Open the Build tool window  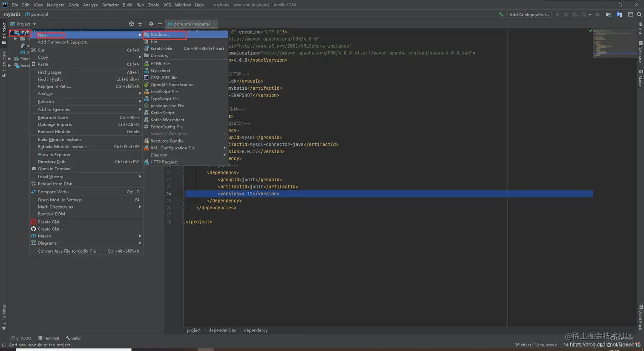coord(73,338)
